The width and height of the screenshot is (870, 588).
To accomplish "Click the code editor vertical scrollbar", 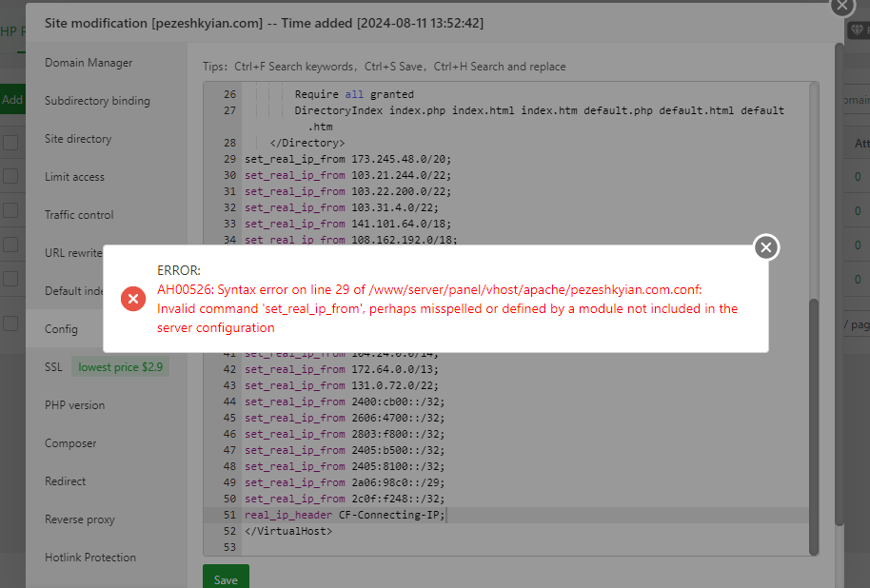I will pyautogui.click(x=814, y=426).
